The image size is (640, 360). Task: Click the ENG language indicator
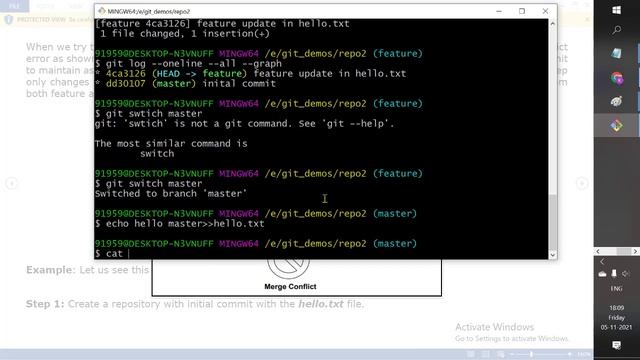tap(616, 289)
